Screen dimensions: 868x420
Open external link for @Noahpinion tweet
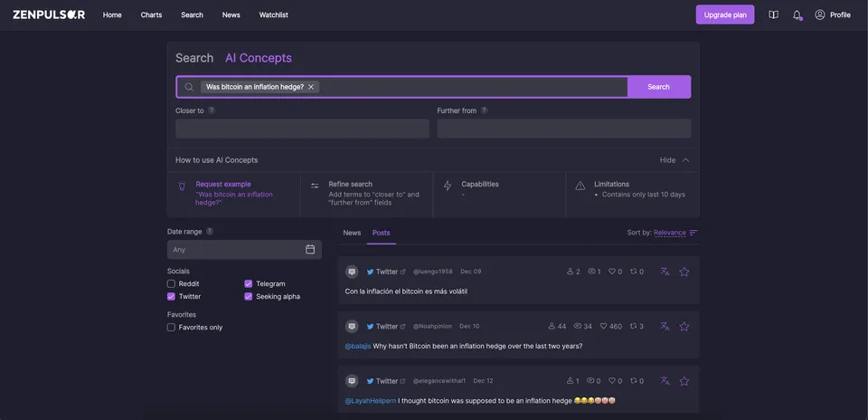pos(403,327)
